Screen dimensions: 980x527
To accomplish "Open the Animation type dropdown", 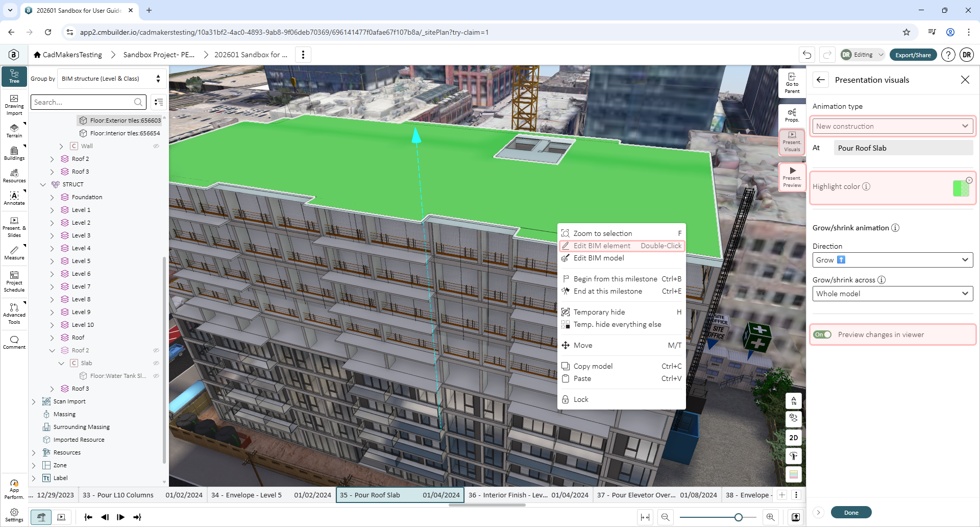I will pyautogui.click(x=893, y=126).
